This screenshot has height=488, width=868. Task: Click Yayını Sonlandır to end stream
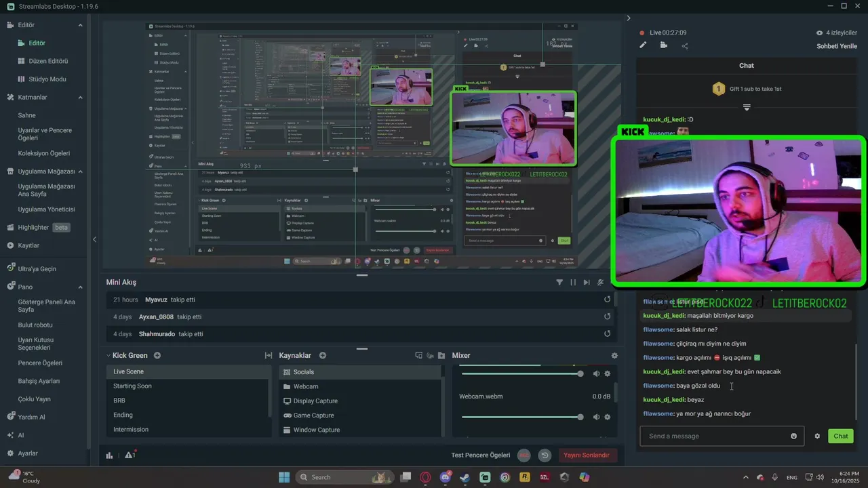pyautogui.click(x=587, y=455)
